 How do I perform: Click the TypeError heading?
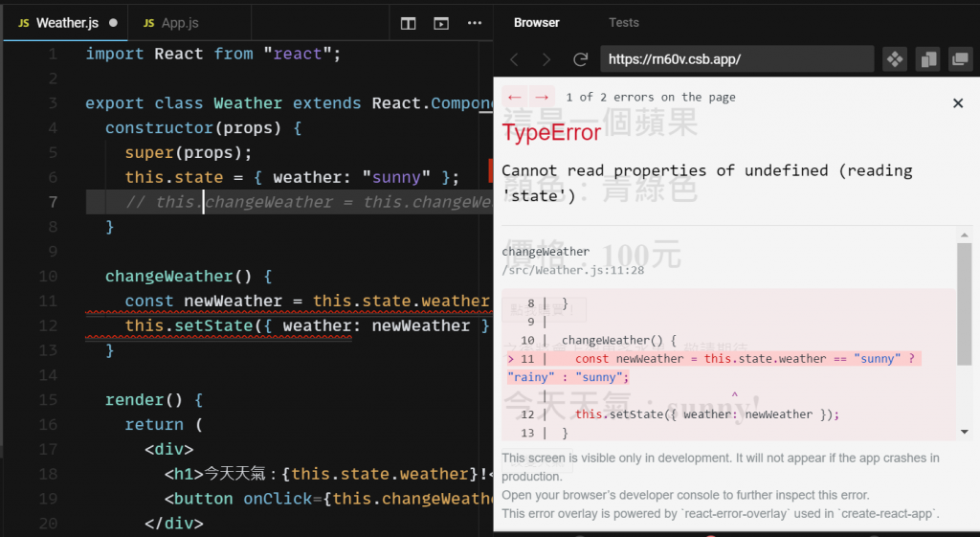pos(551,132)
